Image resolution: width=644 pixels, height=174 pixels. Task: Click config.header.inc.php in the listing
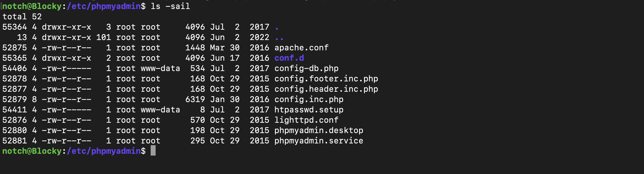(x=326, y=89)
